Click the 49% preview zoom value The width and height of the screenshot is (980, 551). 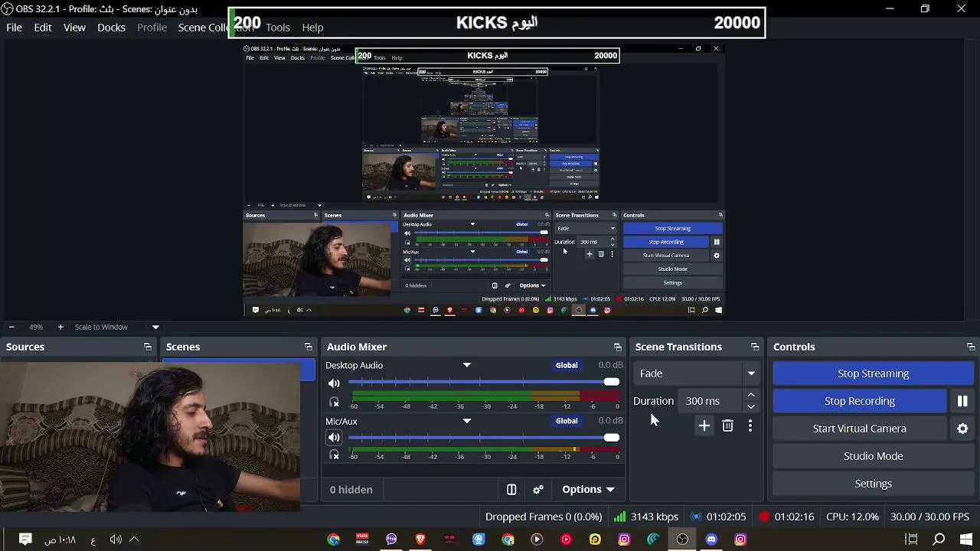coord(36,327)
